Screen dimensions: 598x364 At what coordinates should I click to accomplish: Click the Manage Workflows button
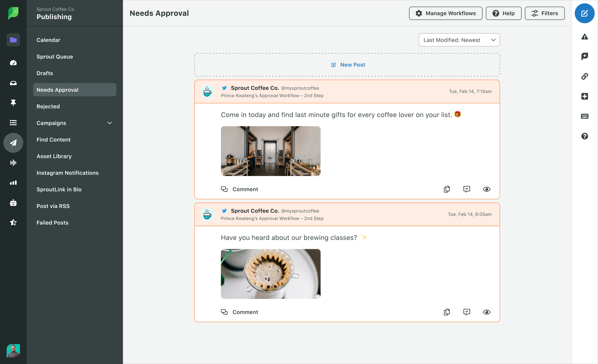click(446, 13)
